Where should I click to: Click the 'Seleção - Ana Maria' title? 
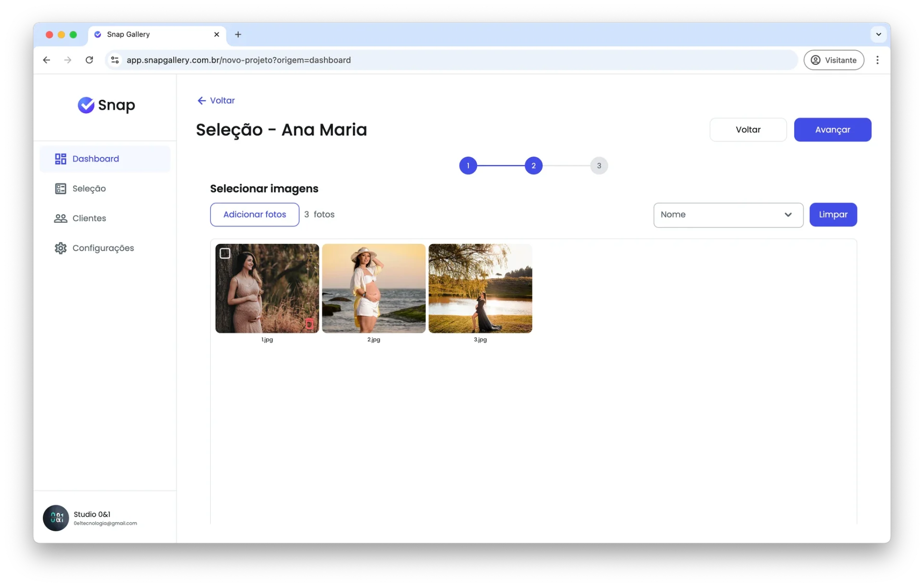[x=282, y=130]
